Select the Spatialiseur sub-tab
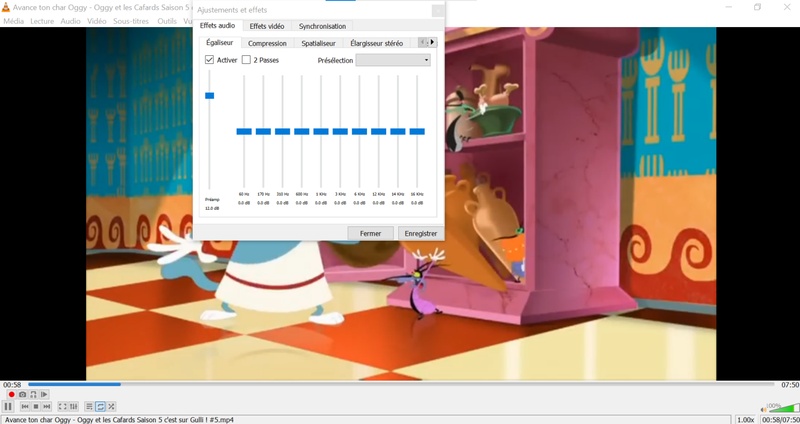The width and height of the screenshot is (800, 424). click(318, 43)
